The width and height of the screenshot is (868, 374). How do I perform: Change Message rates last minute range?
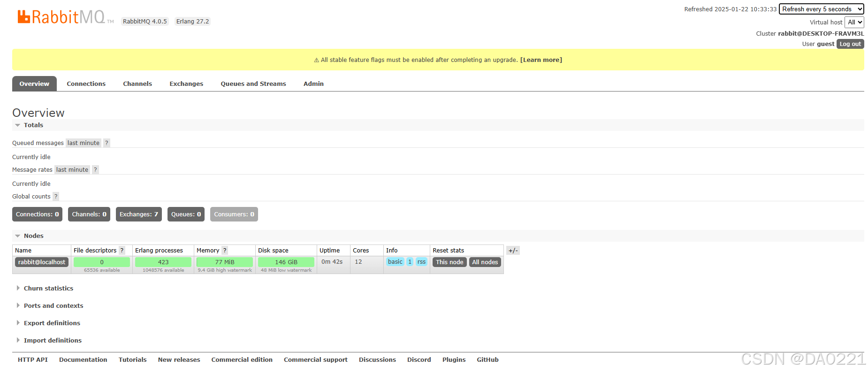click(x=72, y=170)
